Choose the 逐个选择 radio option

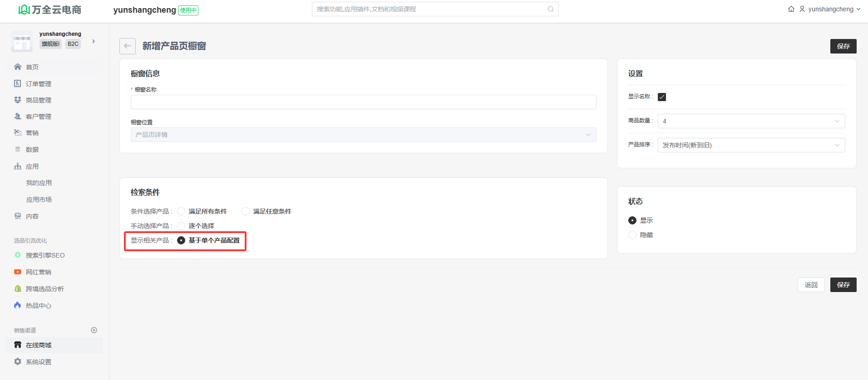pos(181,226)
